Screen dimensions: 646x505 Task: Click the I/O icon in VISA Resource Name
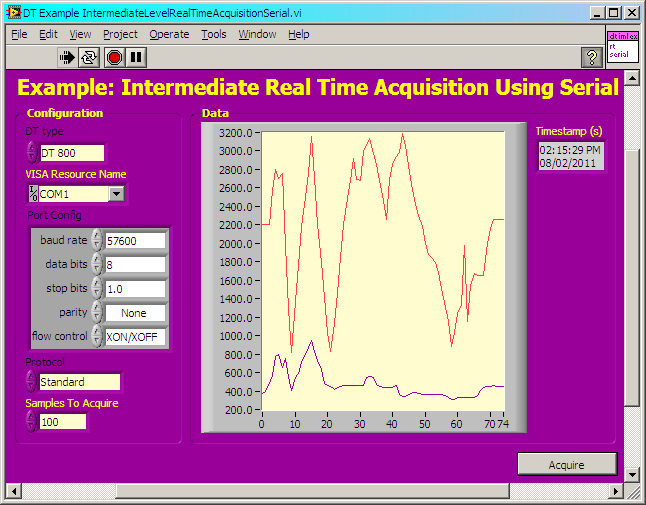click(x=33, y=194)
